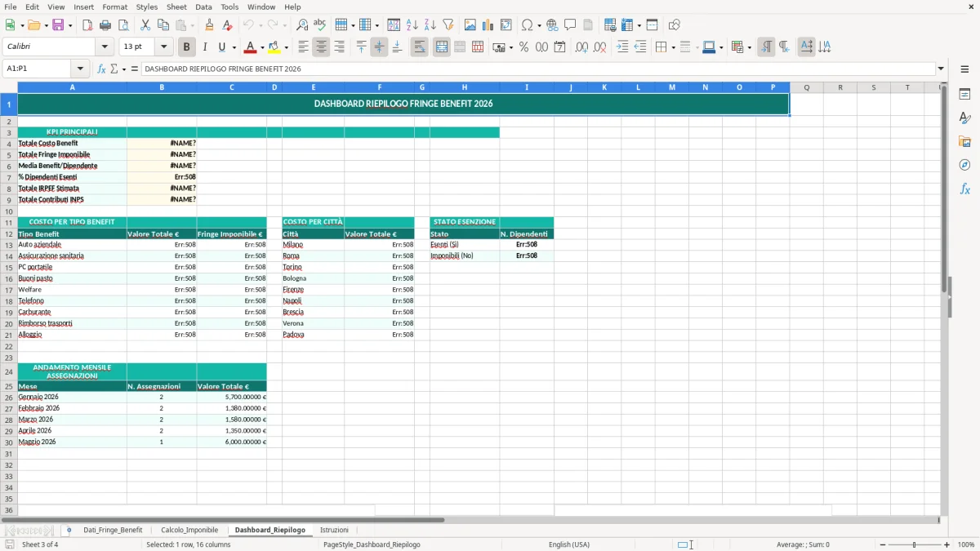Open the Font Size dropdown arrow

pos(163,47)
